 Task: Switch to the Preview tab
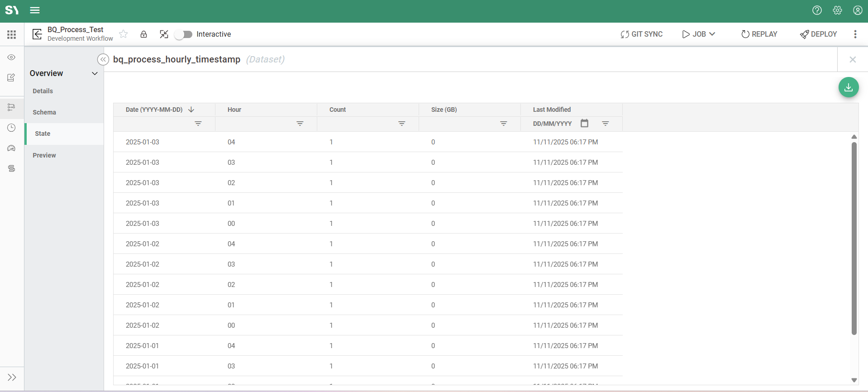[44, 155]
